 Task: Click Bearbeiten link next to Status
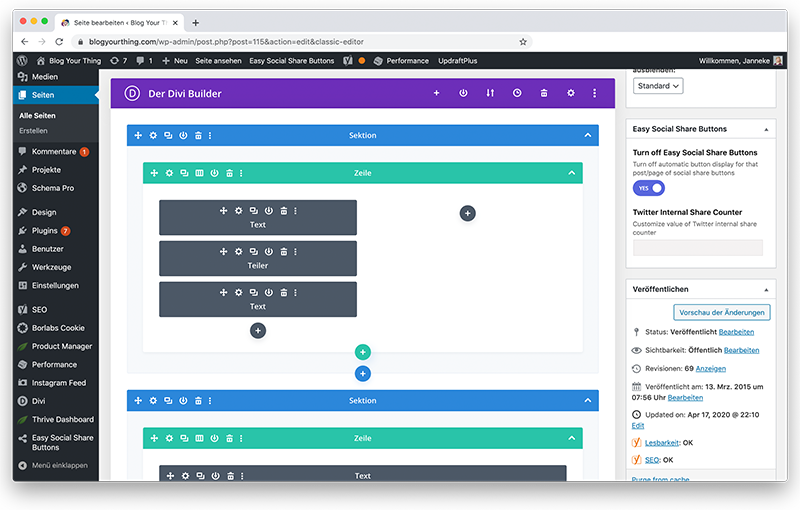[736, 332]
